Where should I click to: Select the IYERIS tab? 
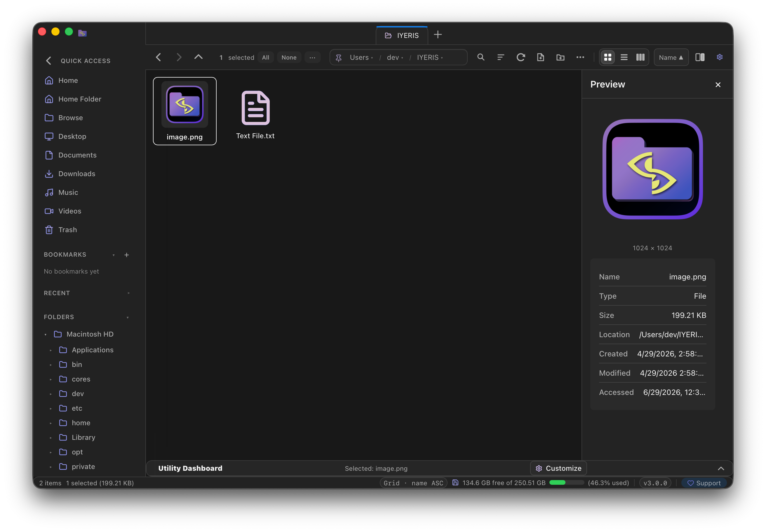tap(402, 35)
